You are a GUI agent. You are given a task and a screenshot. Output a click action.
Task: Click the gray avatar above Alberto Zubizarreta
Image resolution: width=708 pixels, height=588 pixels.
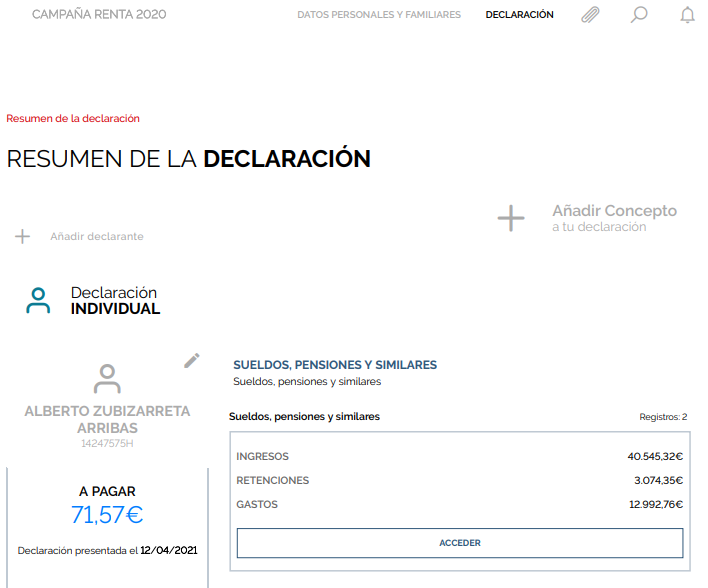pyautogui.click(x=107, y=378)
